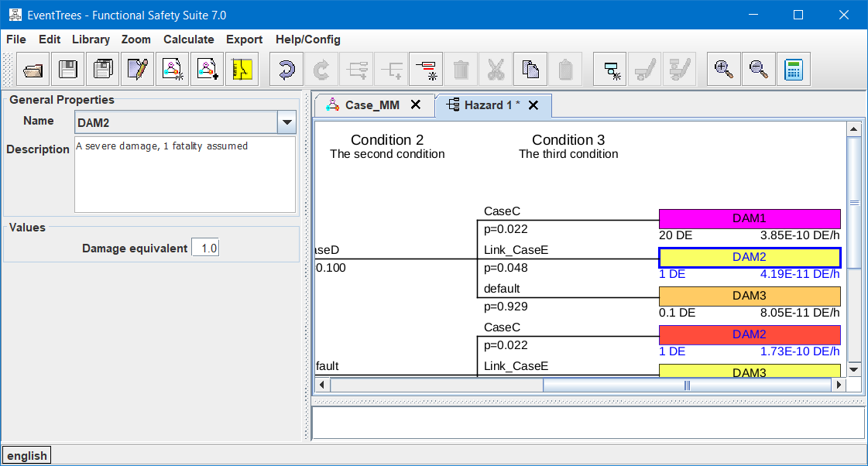The image size is (868, 466).
Task: Click the Copy icon in toolbar
Action: [x=530, y=70]
